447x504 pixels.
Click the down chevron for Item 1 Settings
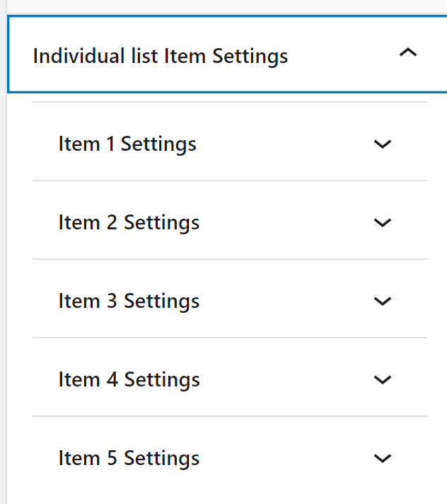[383, 144]
